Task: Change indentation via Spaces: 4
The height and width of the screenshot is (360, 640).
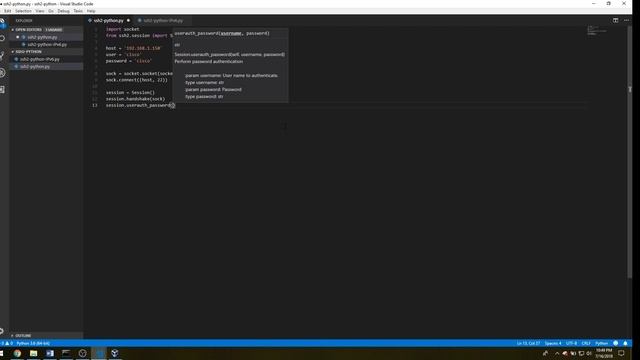Action: (x=553, y=343)
